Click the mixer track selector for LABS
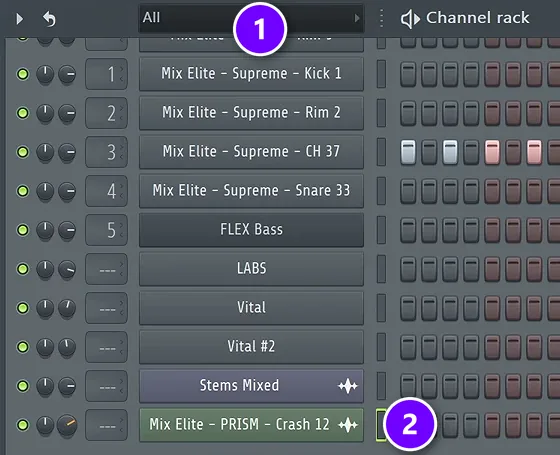The image size is (560, 455). point(106,269)
